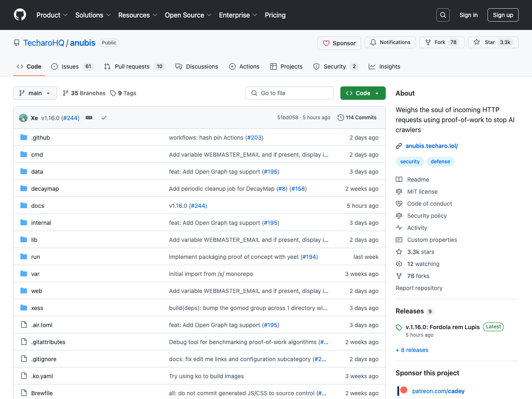Fork the repository

pos(442,42)
